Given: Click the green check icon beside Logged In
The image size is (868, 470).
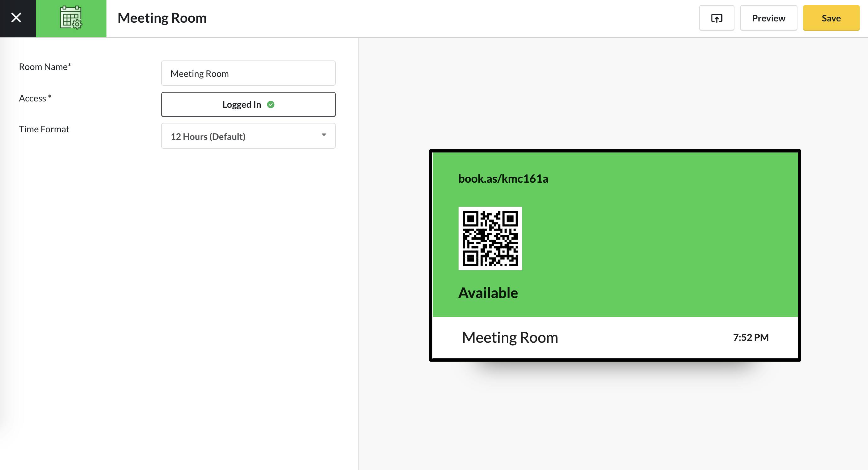Looking at the screenshot, I should click(271, 105).
